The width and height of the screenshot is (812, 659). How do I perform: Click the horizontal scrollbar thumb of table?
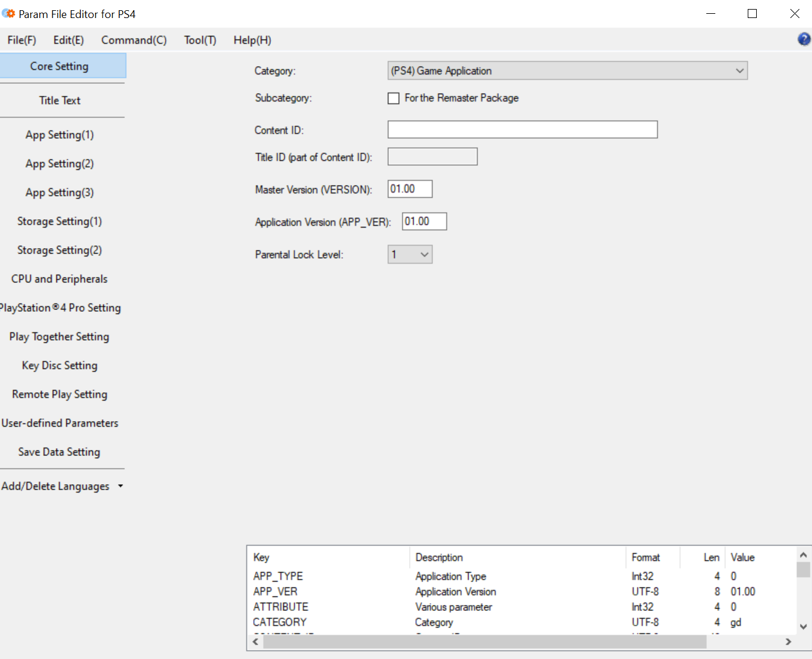click(x=485, y=642)
